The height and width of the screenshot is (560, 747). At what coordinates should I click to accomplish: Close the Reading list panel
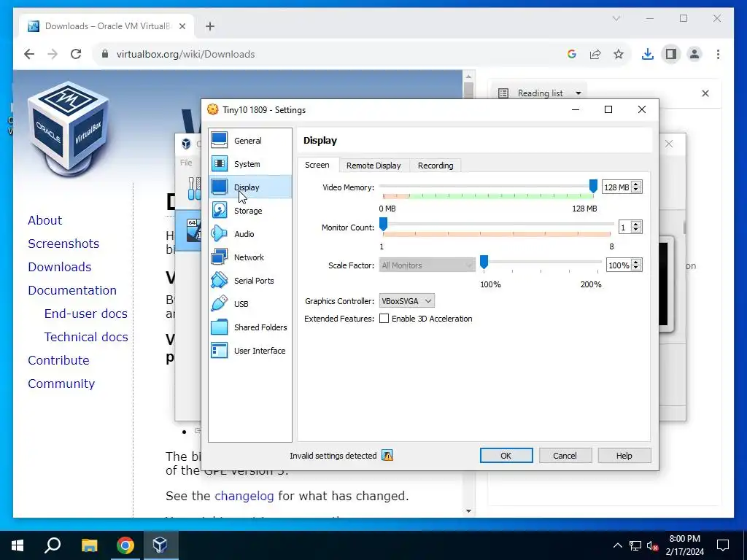[x=705, y=93]
